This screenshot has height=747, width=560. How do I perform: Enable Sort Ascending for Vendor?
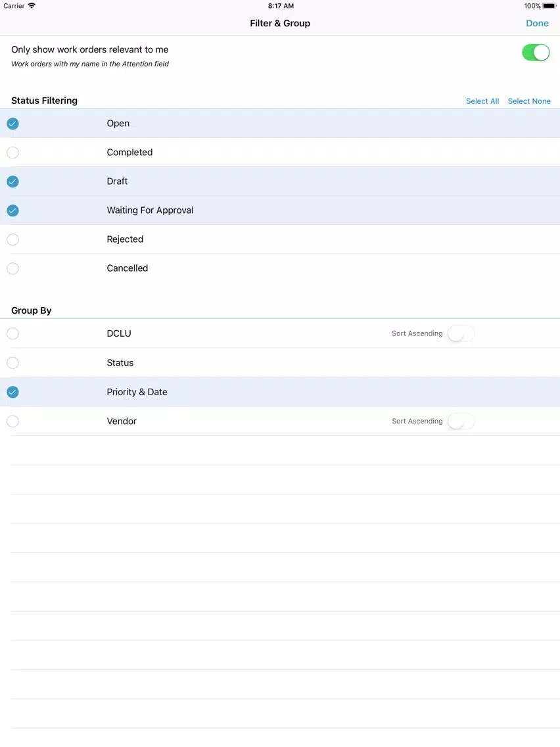pyautogui.click(x=461, y=421)
